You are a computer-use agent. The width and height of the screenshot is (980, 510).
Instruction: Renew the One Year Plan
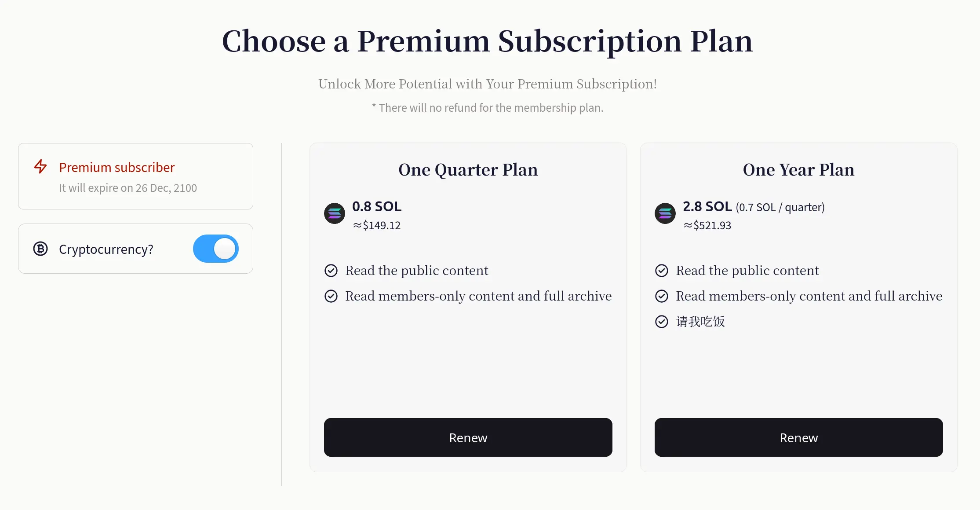coord(798,437)
